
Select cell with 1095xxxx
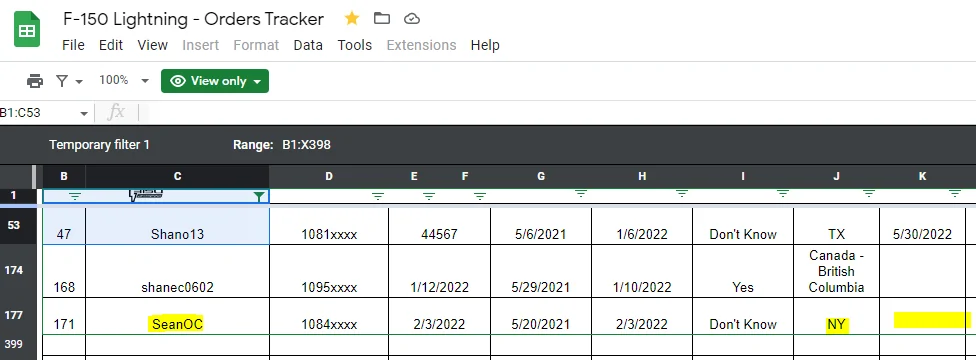tap(329, 271)
